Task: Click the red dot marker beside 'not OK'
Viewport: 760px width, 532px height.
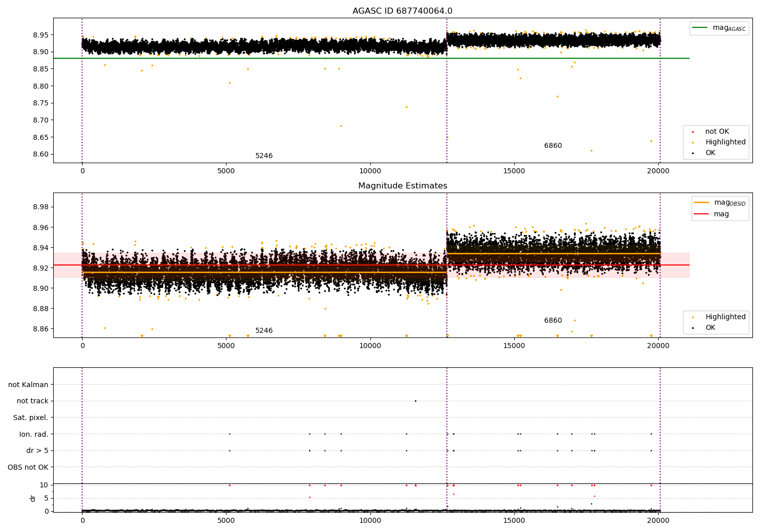Action: [x=693, y=132]
